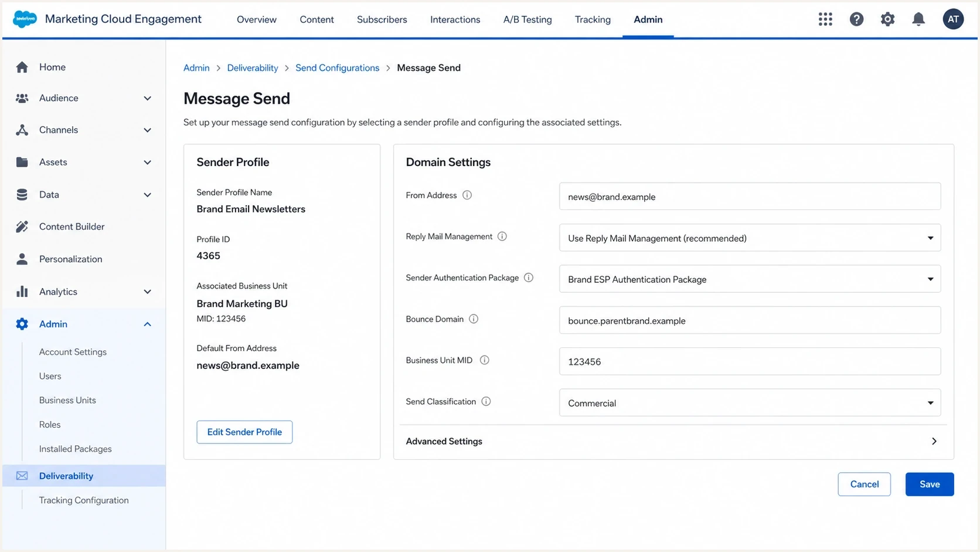The width and height of the screenshot is (980, 552).
Task: Open the setup gear icon in header
Action: tap(887, 19)
